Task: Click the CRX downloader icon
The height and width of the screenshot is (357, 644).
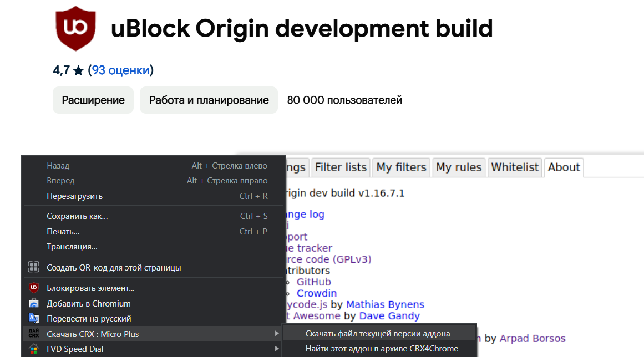Action: [x=34, y=334]
